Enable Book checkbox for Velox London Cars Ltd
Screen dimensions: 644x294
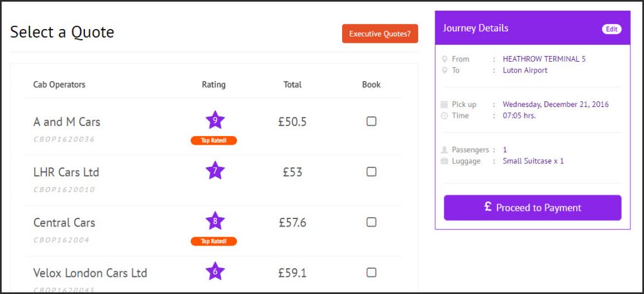tap(371, 273)
